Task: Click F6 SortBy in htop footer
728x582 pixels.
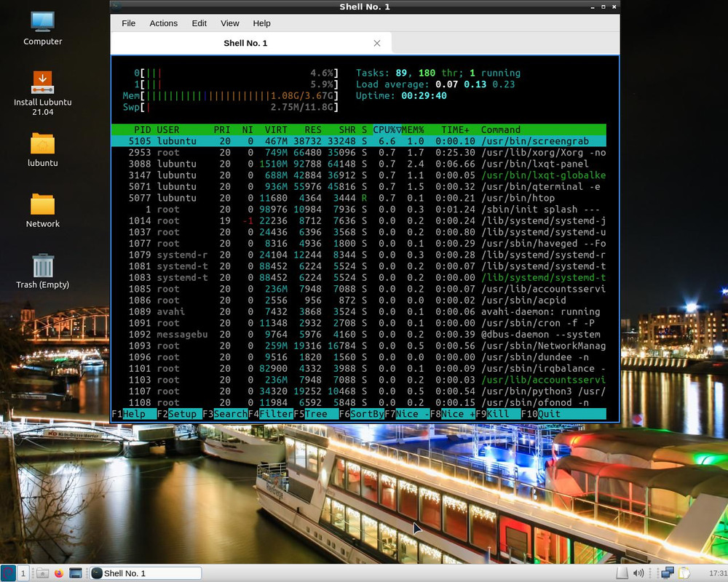Action: [362, 414]
